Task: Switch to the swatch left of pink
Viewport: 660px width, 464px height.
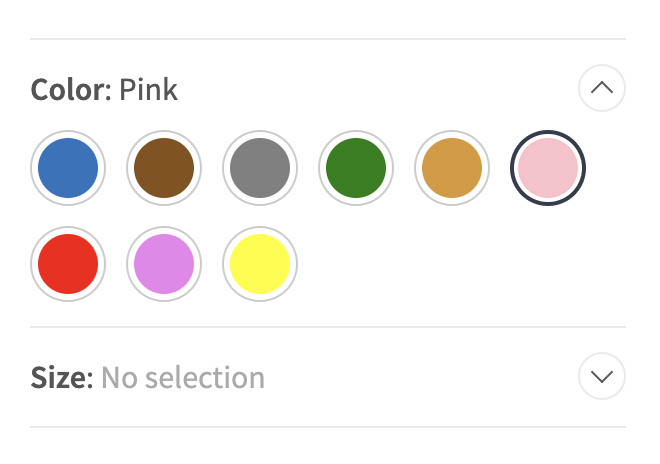Action: tap(452, 168)
